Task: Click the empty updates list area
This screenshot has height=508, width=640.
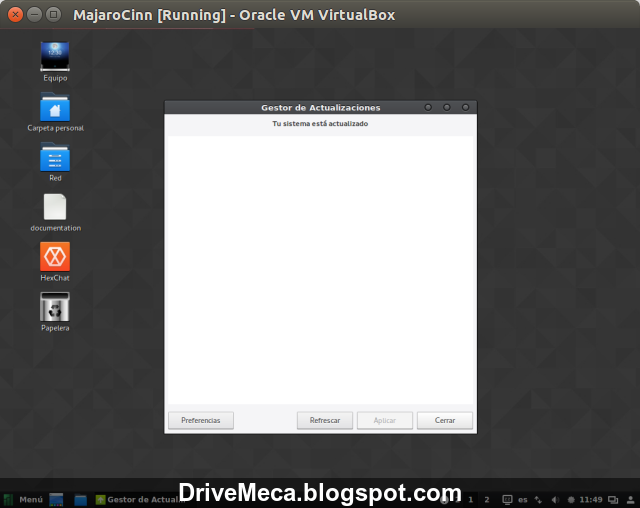Action: (320, 270)
